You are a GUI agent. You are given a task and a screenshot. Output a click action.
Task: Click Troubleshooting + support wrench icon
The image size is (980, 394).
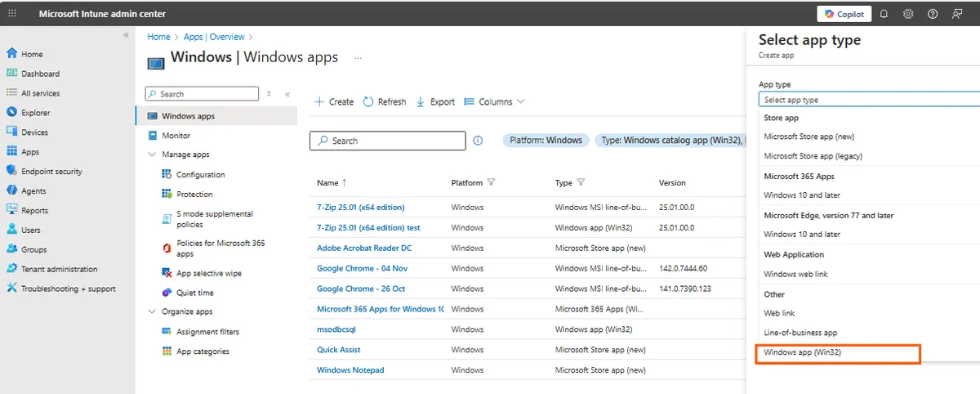[12, 289]
